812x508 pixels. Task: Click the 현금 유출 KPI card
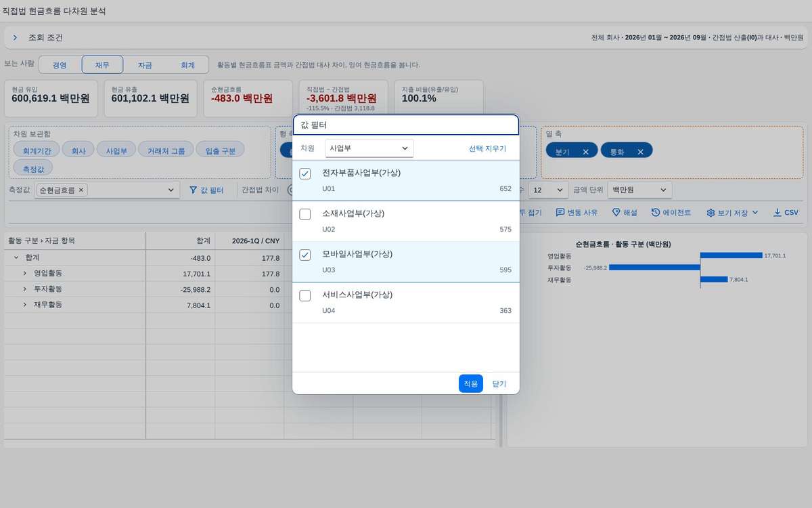click(150, 98)
